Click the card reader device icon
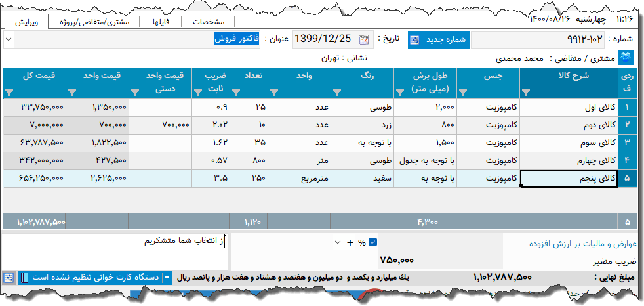644x306 pixels. point(25,278)
